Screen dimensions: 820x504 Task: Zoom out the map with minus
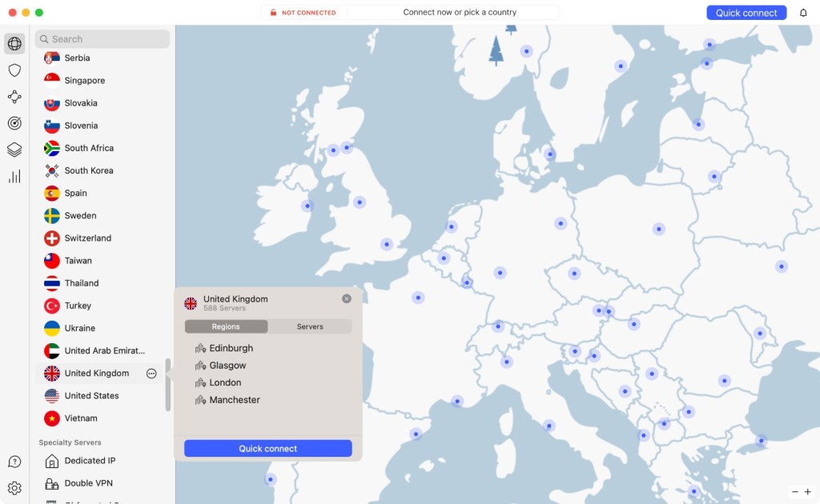click(794, 492)
